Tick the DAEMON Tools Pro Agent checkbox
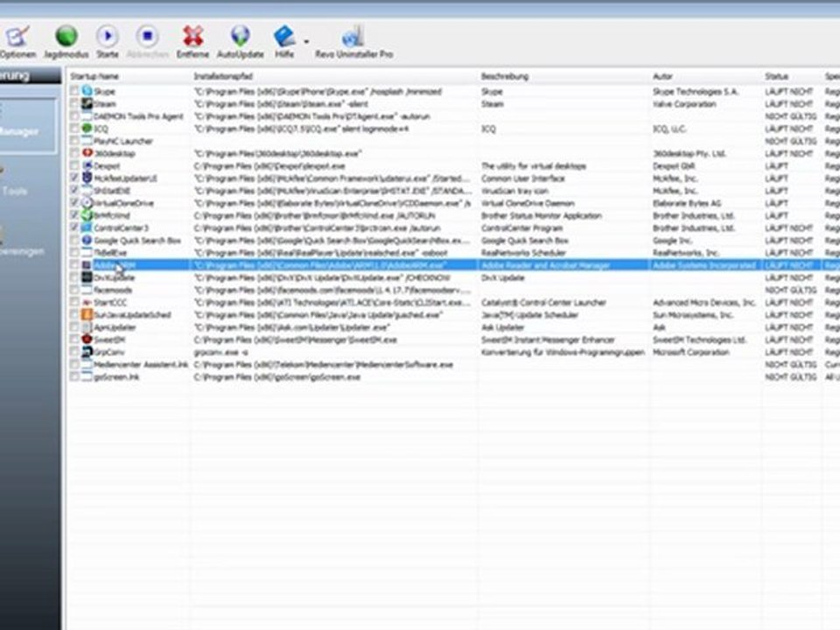840x630 pixels. click(x=74, y=115)
